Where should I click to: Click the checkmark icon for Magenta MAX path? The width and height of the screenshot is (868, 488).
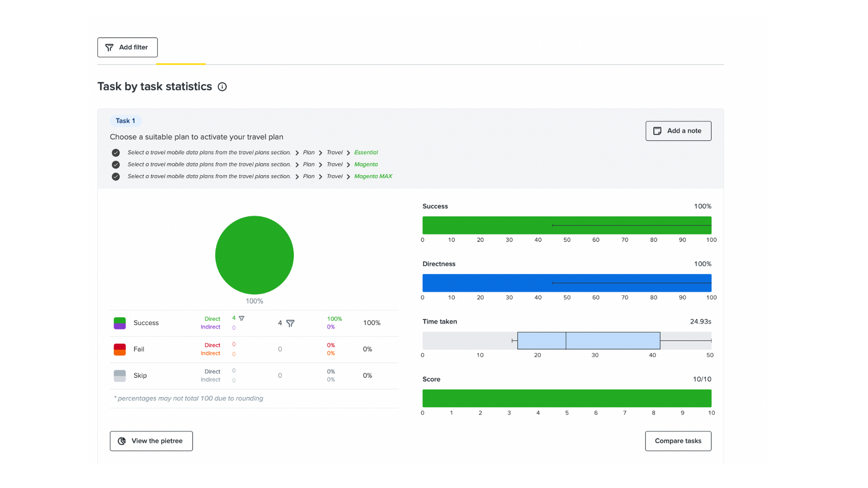pos(116,177)
